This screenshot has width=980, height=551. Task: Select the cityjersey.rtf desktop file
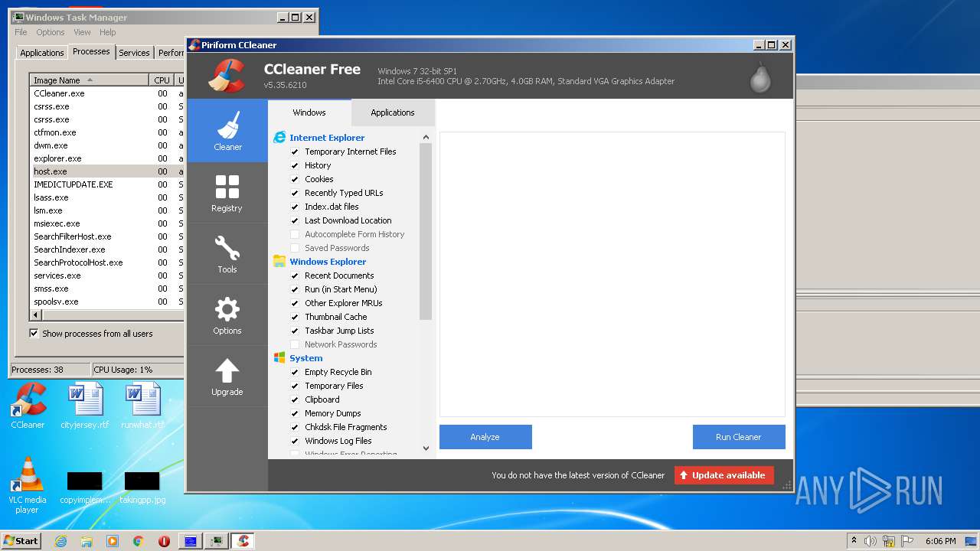pos(85,406)
